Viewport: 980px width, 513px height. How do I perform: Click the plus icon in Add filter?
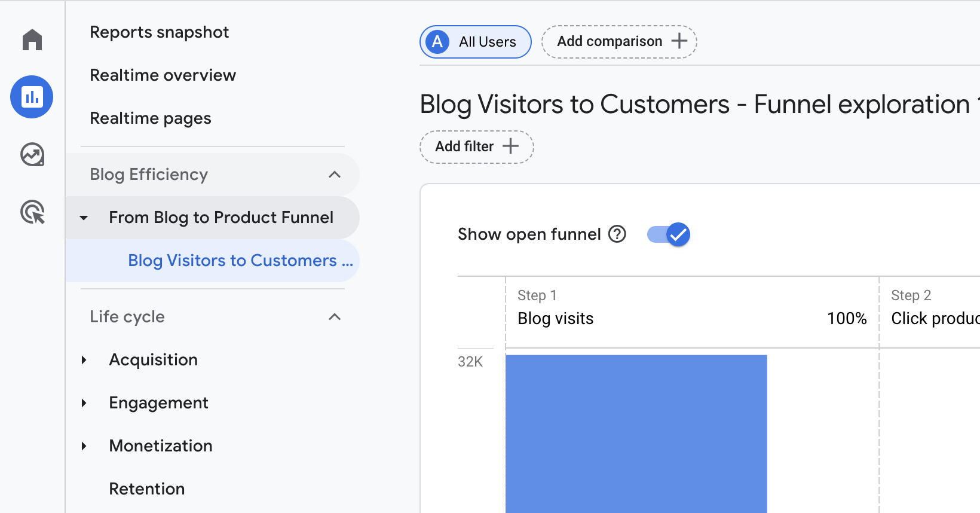pos(510,146)
